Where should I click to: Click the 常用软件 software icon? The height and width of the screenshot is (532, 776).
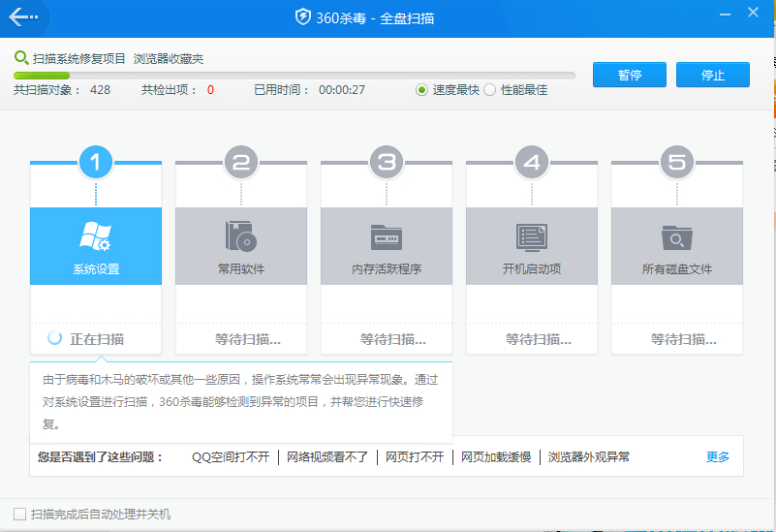tap(240, 235)
